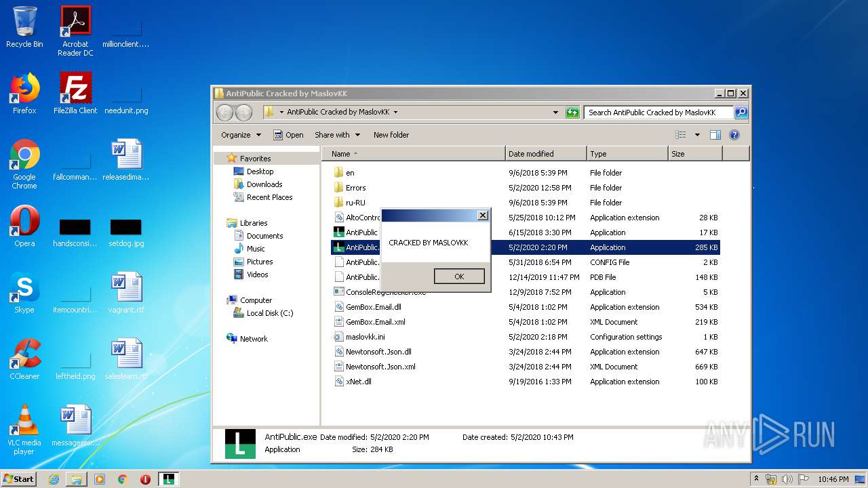868x488 pixels.
Task: Click the search magnifier icon
Action: [741, 113]
